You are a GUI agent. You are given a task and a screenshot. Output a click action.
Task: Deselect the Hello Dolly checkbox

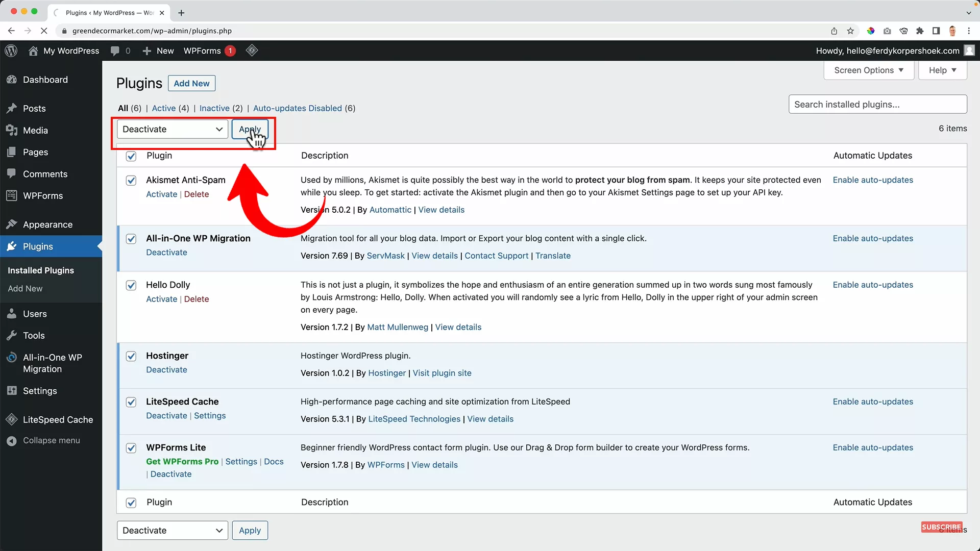[131, 285]
